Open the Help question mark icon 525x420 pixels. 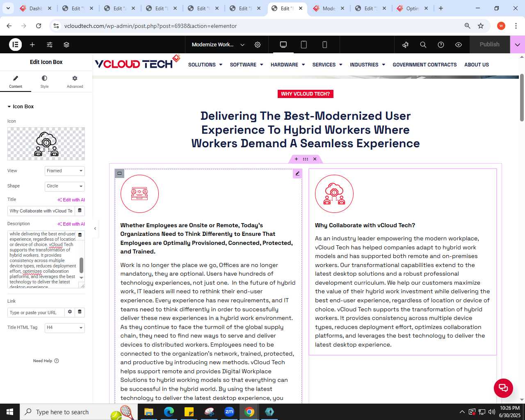441,45
